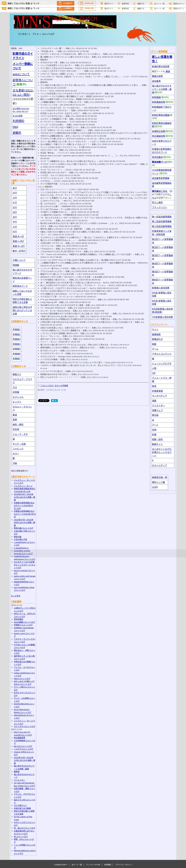Click the MNS Must Not Search banner logo
This screenshot has height=868, width=186.
coord(65,22)
